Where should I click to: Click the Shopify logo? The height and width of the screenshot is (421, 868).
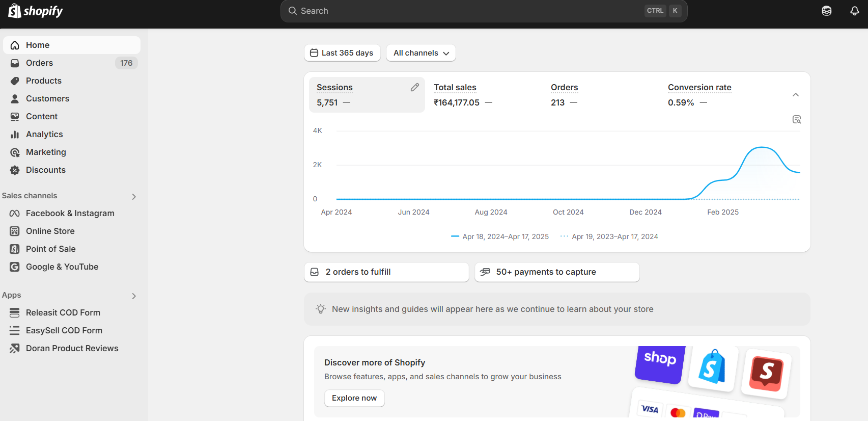tap(36, 11)
